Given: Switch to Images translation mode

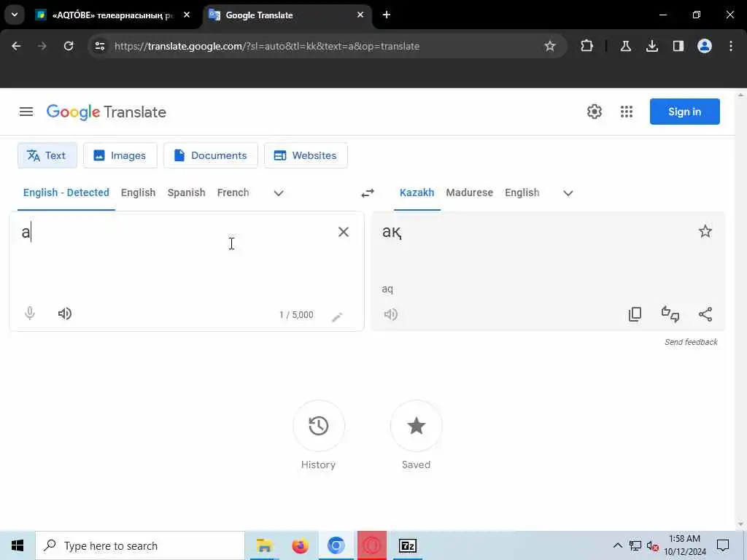Looking at the screenshot, I should tap(120, 155).
